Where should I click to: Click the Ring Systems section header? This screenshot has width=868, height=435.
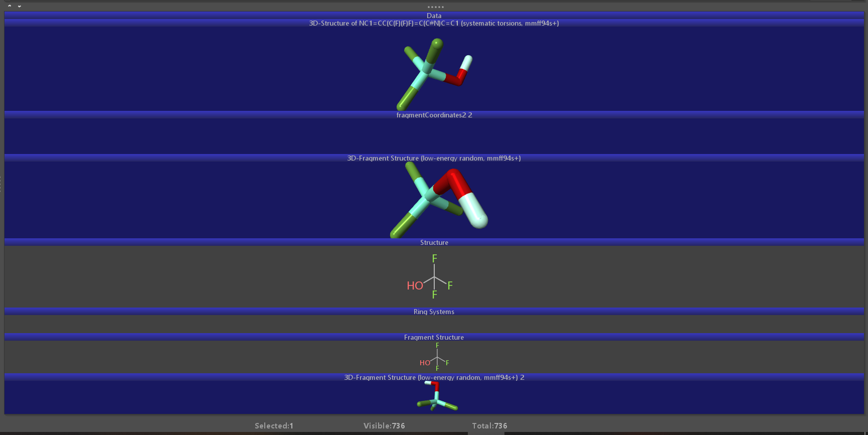[434, 312]
